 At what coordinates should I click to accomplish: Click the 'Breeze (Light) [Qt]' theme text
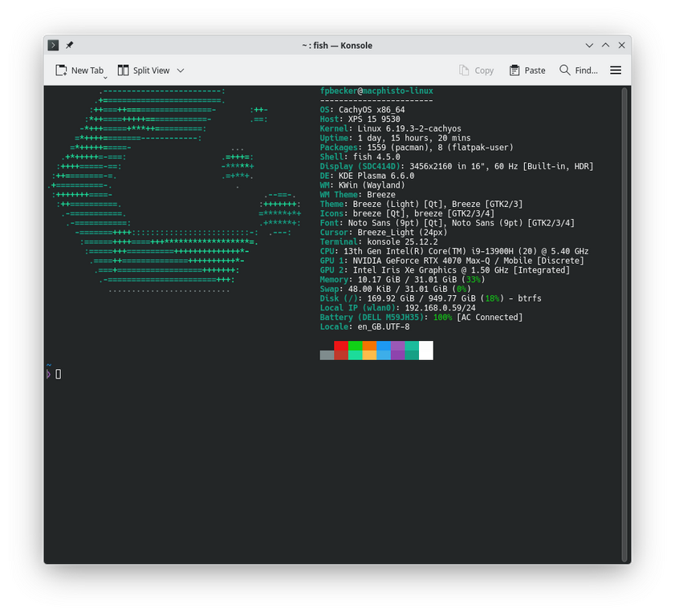[398, 205]
